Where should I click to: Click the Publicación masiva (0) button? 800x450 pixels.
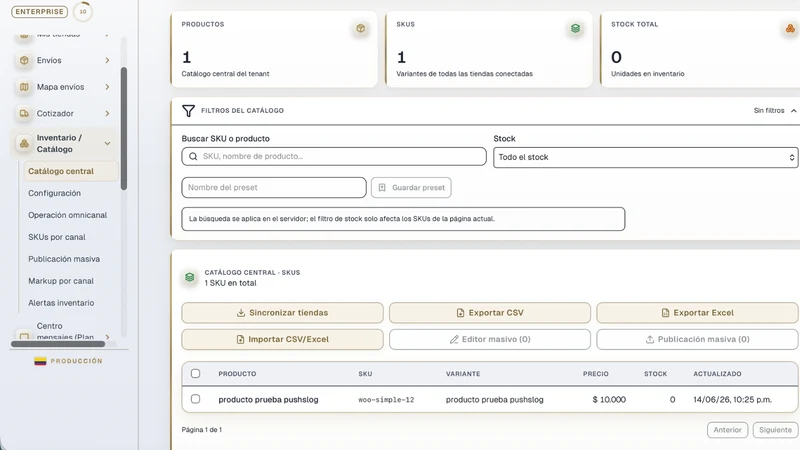click(697, 339)
